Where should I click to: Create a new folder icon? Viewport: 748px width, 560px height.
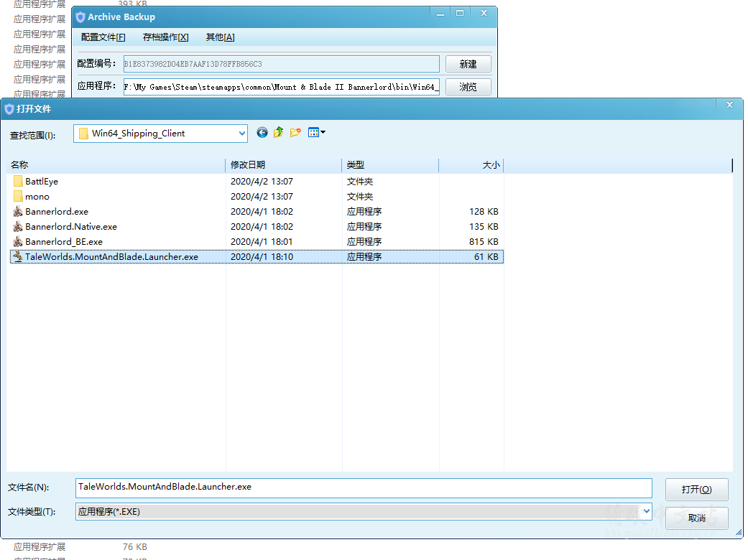pos(295,133)
